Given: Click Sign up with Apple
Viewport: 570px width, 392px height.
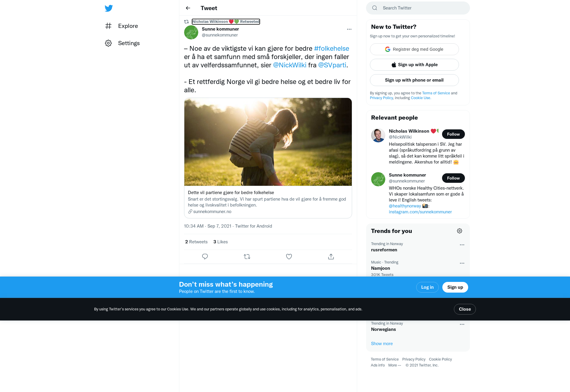Looking at the screenshot, I should pos(414,65).
